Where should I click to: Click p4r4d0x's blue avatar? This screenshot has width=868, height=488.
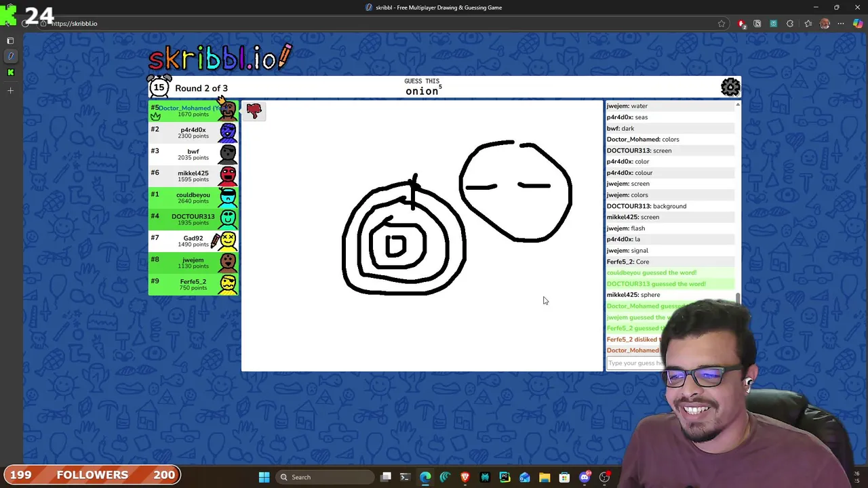[x=228, y=133]
